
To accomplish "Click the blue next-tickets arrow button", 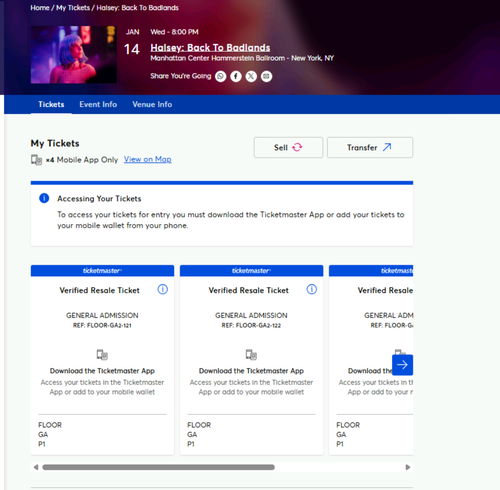I will coord(402,365).
